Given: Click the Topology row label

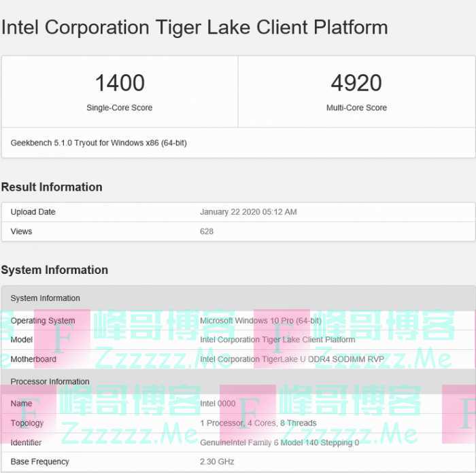Looking at the screenshot, I should click(27, 423).
